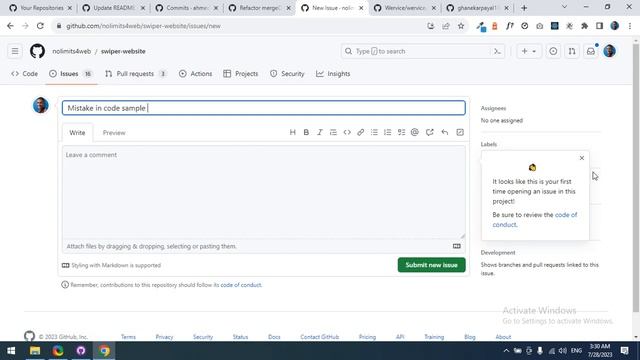Screen dimensions: 640x360
Task: Switch to the Refactor merge browser tab
Action: point(260,8)
